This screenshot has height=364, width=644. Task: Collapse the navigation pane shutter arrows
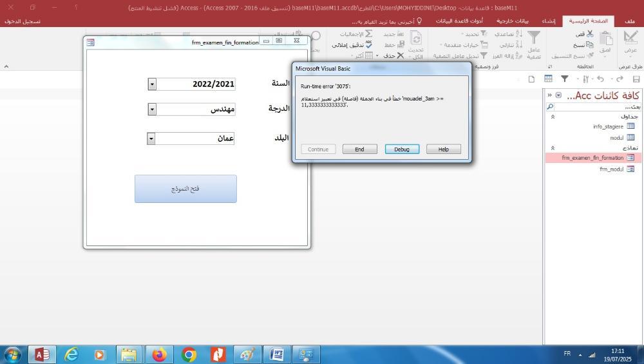(x=549, y=95)
